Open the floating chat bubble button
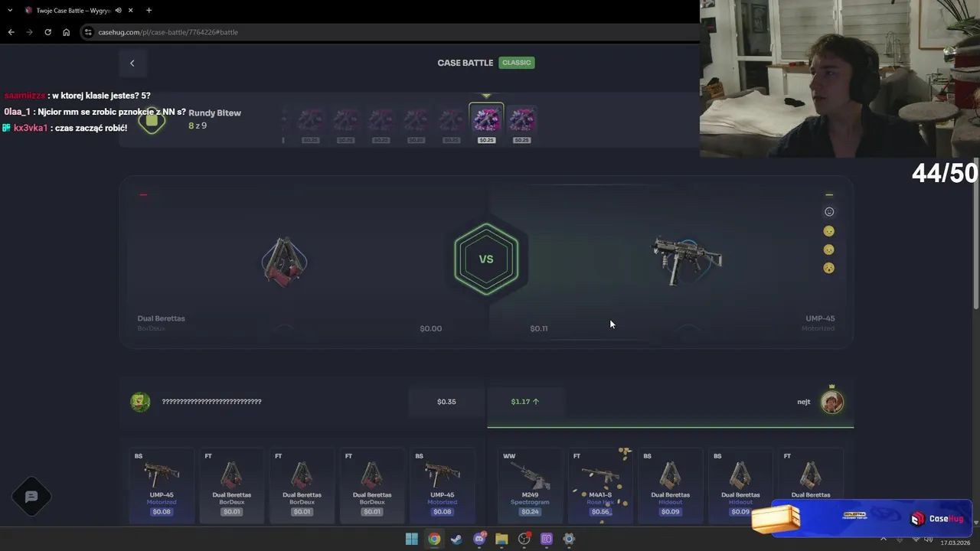The height and width of the screenshot is (551, 980). [x=31, y=497]
